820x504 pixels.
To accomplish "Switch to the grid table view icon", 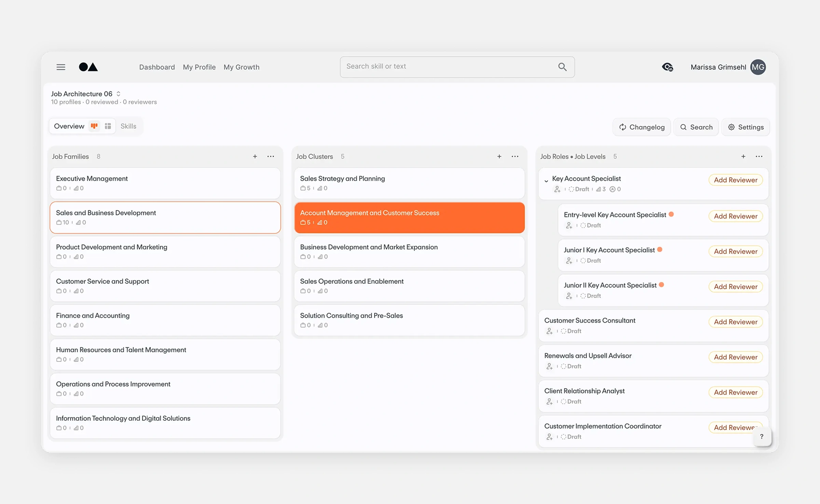I will pos(108,126).
